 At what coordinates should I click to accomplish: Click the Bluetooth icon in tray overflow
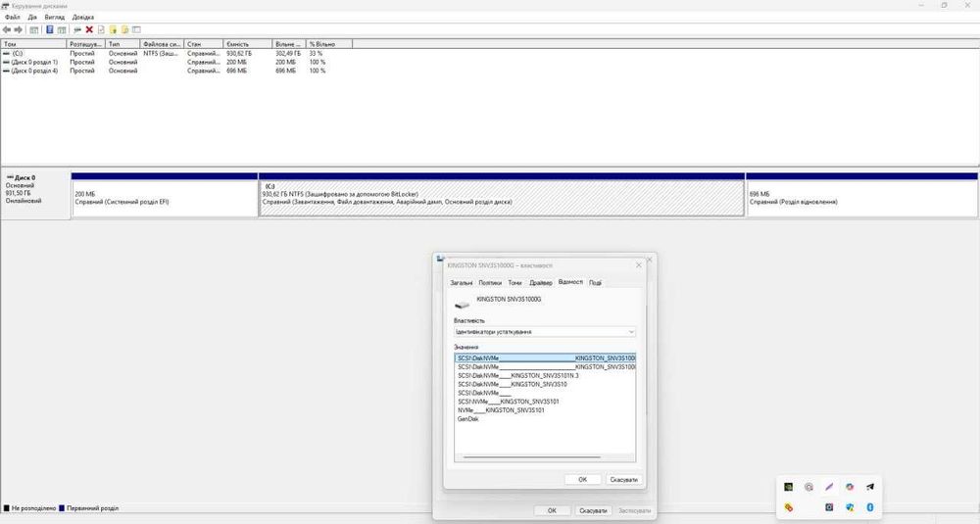870,507
